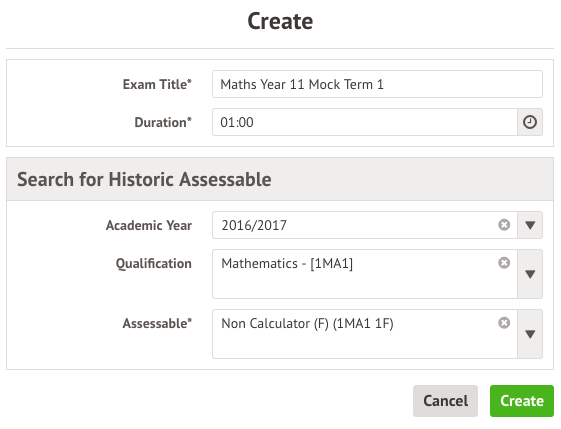Expand the Qualification dropdown arrow

point(530,274)
